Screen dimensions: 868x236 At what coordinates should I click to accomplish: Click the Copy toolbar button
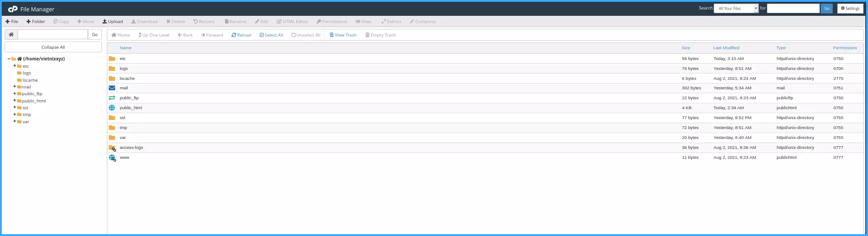pos(61,22)
